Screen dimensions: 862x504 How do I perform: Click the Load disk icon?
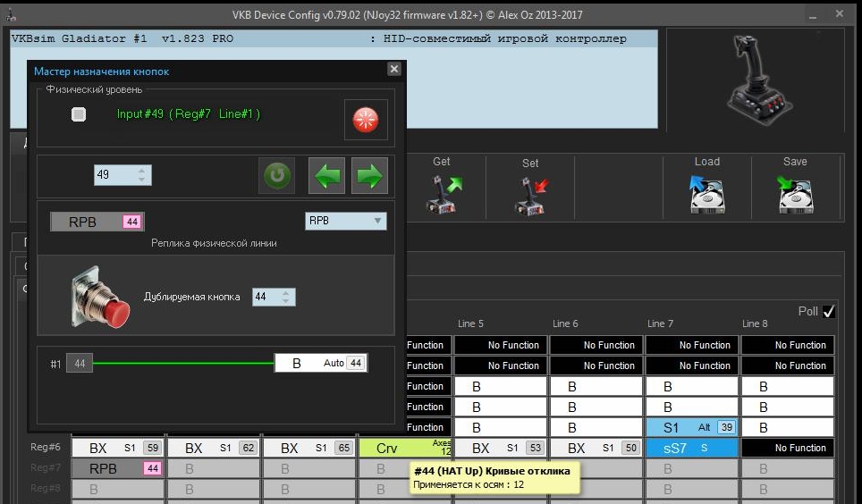coord(707,195)
